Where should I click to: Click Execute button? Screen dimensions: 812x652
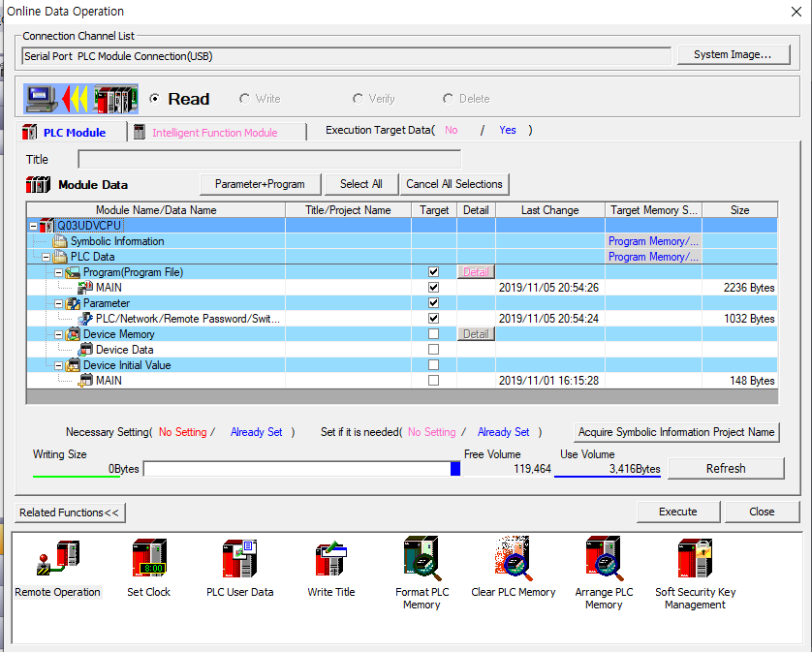tap(678, 512)
